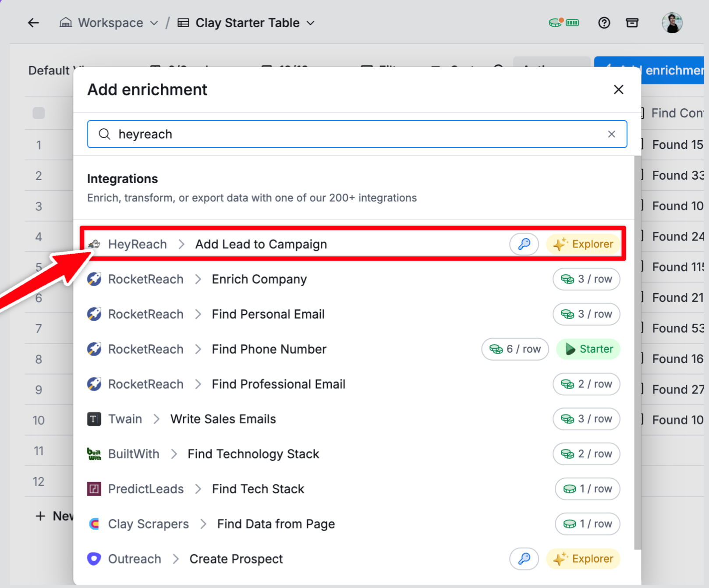The width and height of the screenshot is (709, 588).
Task: Click 2 / row cost on BuiltWith row
Action: pos(586,454)
